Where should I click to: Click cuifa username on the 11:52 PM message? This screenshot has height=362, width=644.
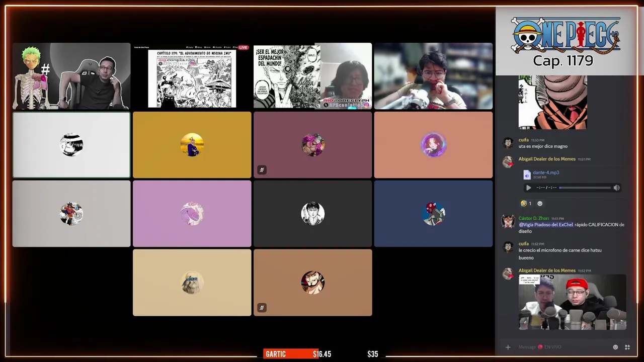tap(524, 244)
